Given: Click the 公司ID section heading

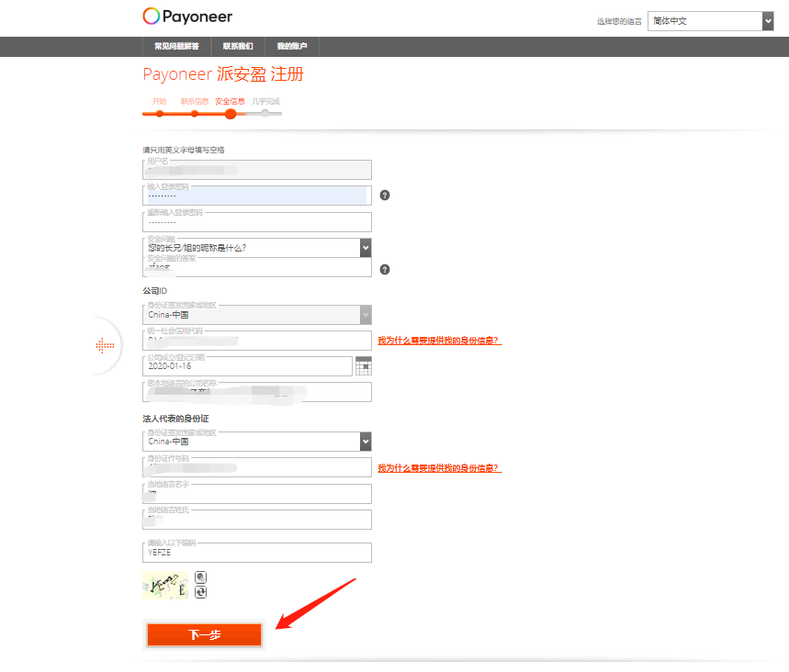Looking at the screenshot, I should tap(155, 291).
